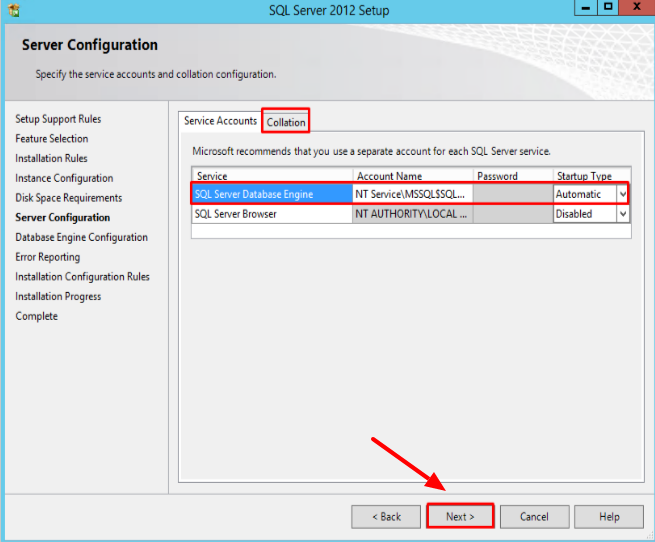
Task: Click Installation Progress in the step list
Action: click(58, 296)
